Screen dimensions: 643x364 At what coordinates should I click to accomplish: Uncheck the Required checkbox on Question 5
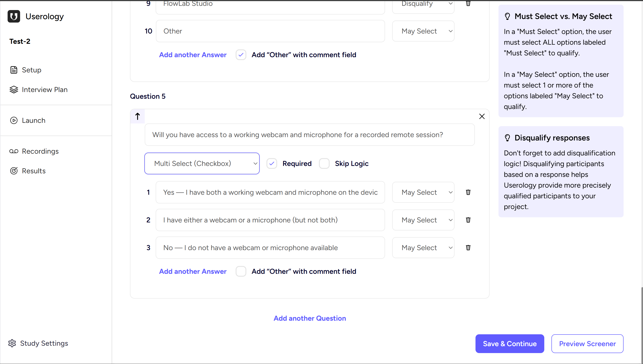(x=272, y=163)
